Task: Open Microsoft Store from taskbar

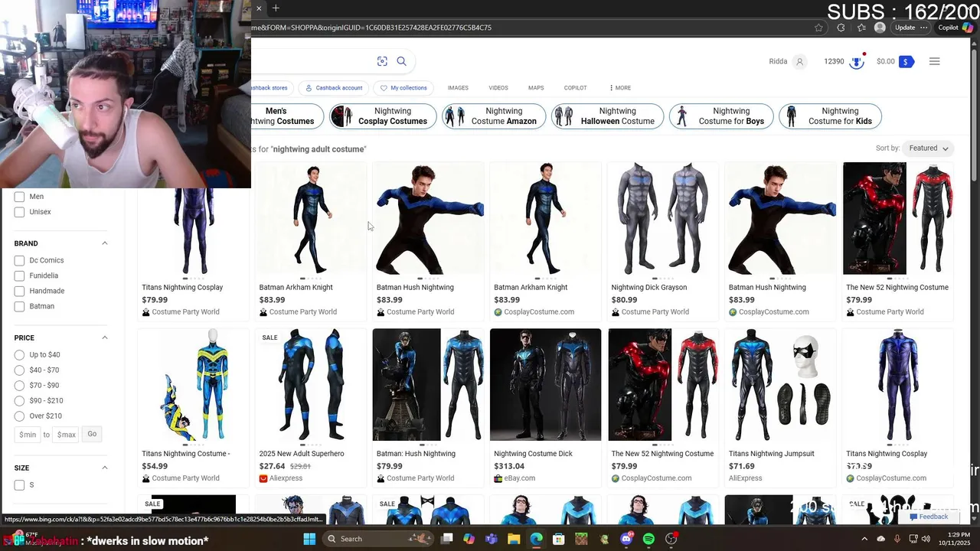Action: (559, 539)
